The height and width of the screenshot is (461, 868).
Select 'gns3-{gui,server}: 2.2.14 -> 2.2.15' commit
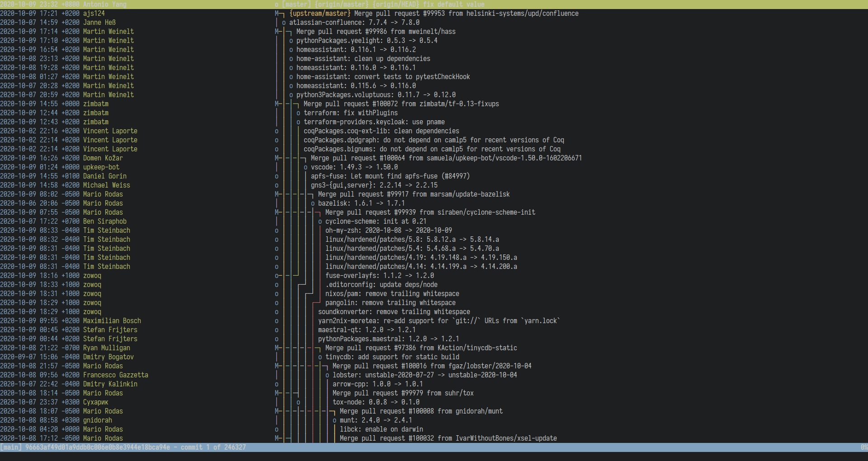[x=434, y=185]
